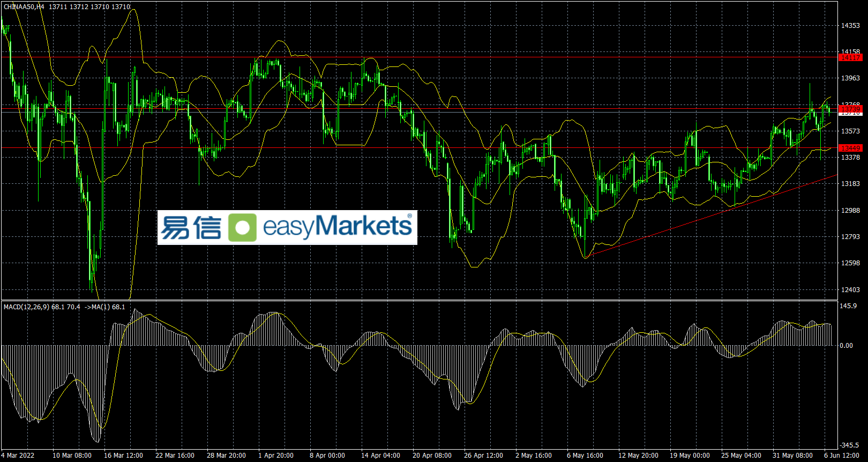Viewport: 868px width, 462px height.
Task: Click the 145.9 MACD scale value
Action: coord(848,306)
